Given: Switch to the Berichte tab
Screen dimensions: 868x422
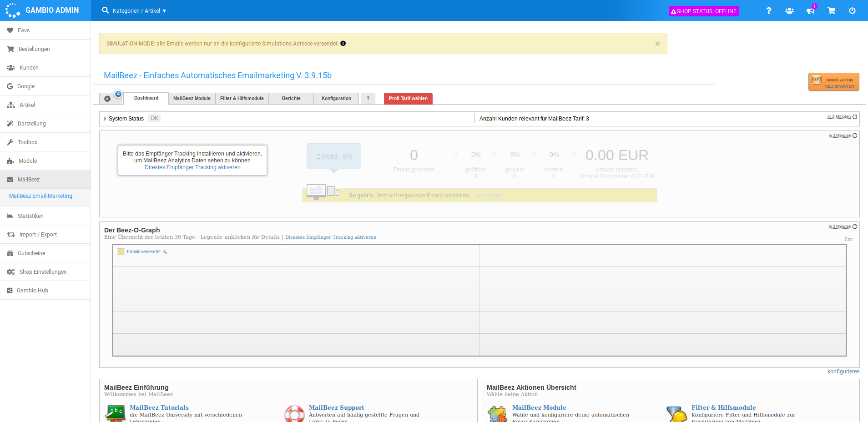Looking at the screenshot, I should coord(291,99).
